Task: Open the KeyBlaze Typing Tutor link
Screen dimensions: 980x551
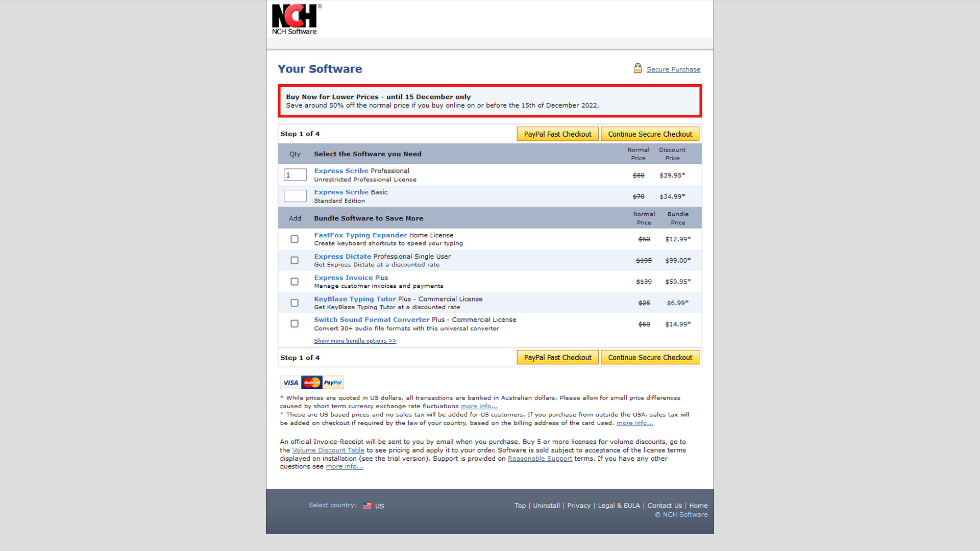Action: (355, 299)
